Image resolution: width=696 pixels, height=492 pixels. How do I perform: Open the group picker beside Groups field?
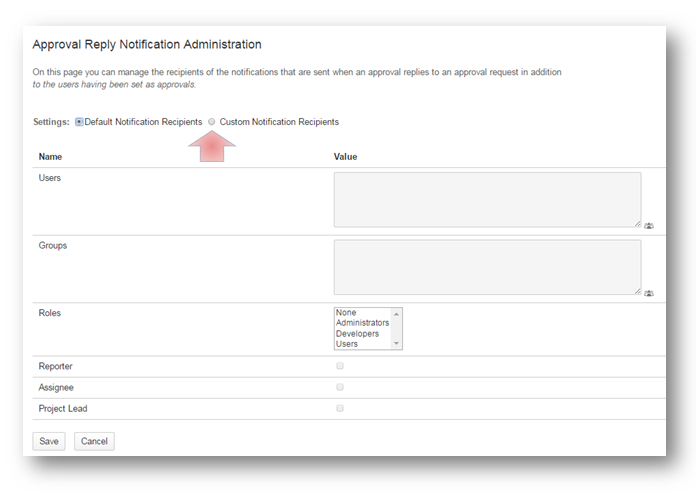[649, 294]
